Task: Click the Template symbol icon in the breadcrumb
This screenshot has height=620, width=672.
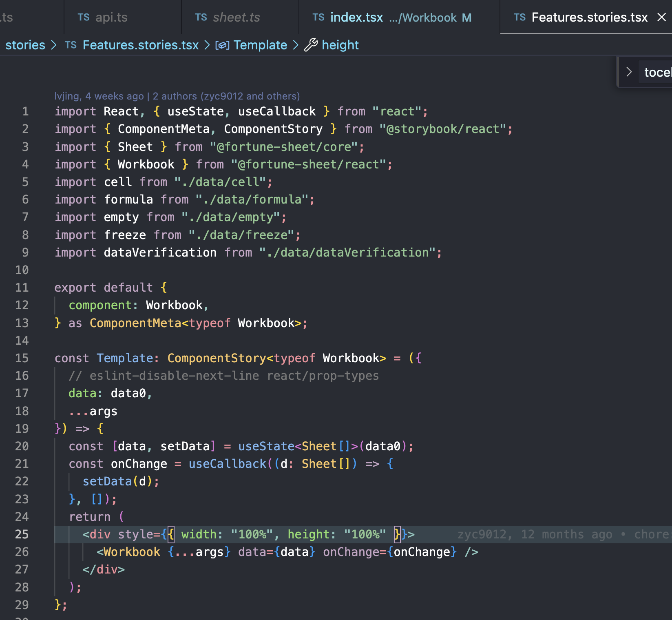Action: coord(223,45)
